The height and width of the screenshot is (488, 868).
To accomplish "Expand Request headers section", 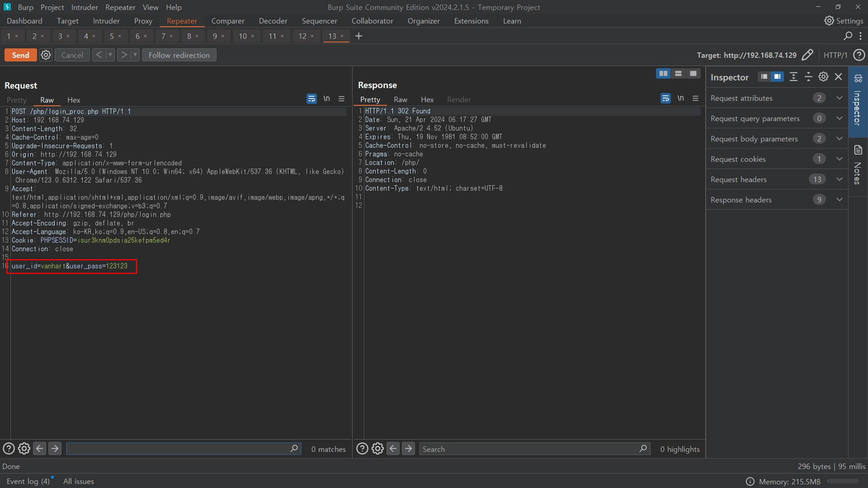I will pyautogui.click(x=777, y=179).
